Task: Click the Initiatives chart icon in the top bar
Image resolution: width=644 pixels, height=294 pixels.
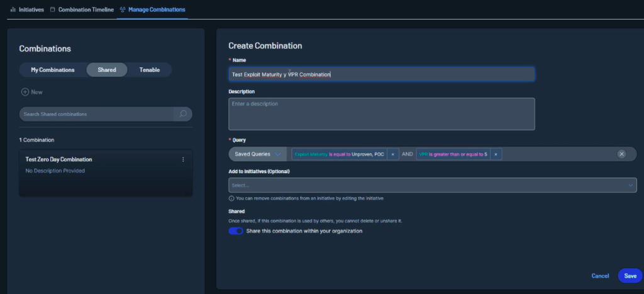Action: pyautogui.click(x=13, y=9)
